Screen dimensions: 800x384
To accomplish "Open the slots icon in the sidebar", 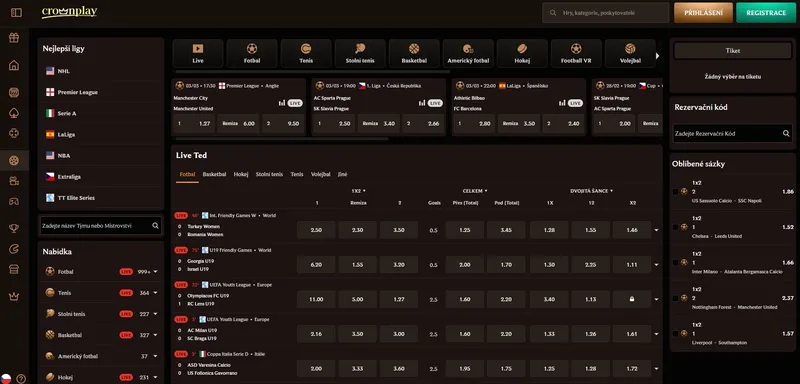I will pos(14,92).
